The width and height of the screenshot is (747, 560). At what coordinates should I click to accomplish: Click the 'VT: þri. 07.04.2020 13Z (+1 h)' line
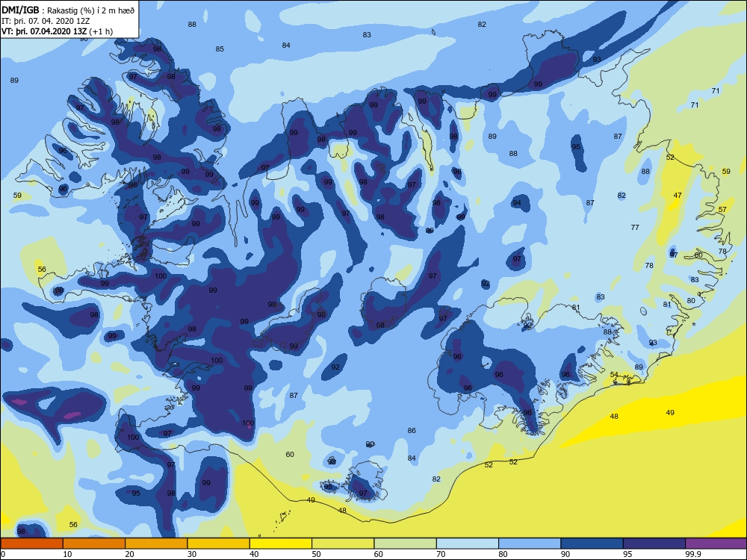(x=58, y=31)
